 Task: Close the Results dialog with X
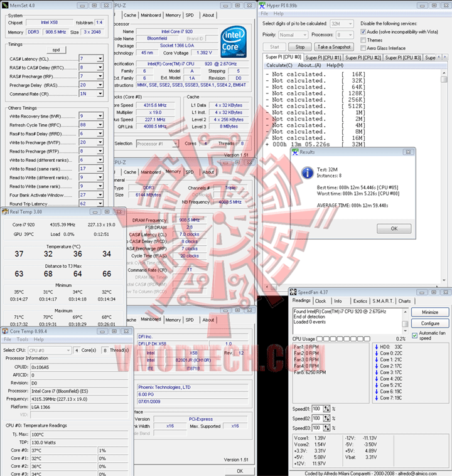click(408, 152)
